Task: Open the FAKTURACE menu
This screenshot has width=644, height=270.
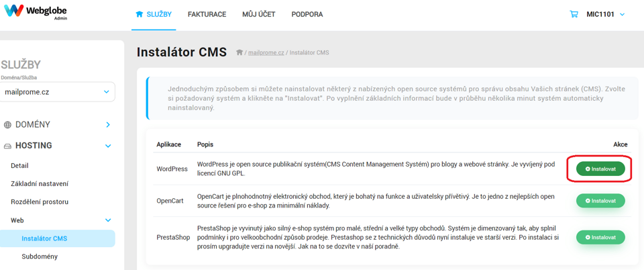Action: [x=207, y=14]
